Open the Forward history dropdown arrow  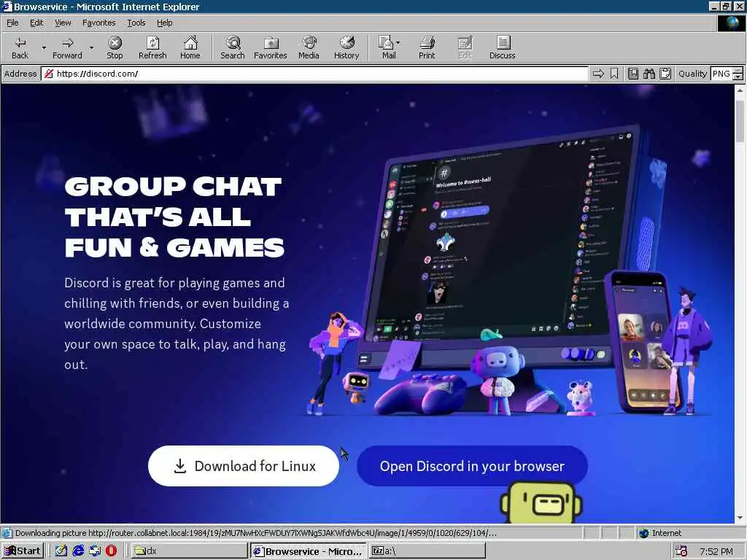tap(91, 47)
